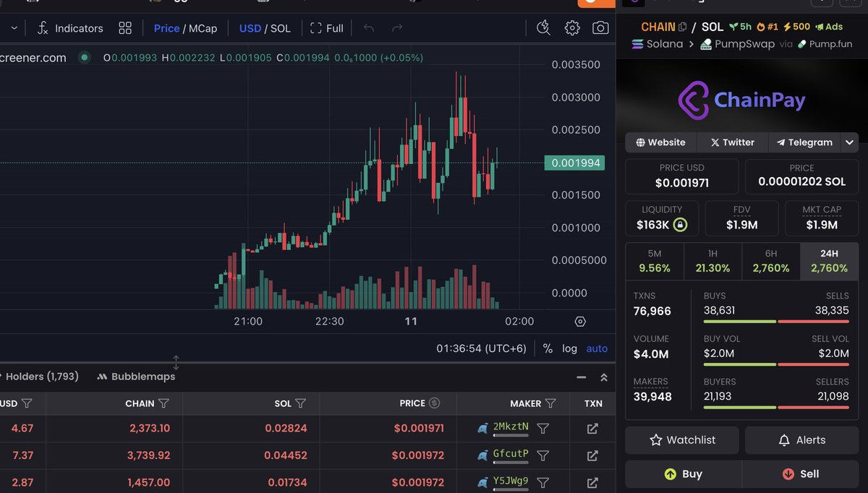Image resolution: width=868 pixels, height=493 pixels.
Task: Open the chart in Full screen
Action: [x=326, y=28]
